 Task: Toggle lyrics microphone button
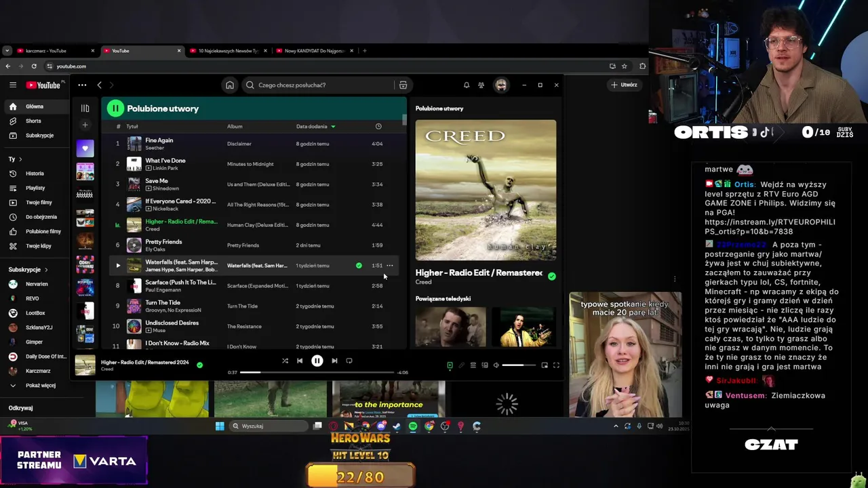462,365
